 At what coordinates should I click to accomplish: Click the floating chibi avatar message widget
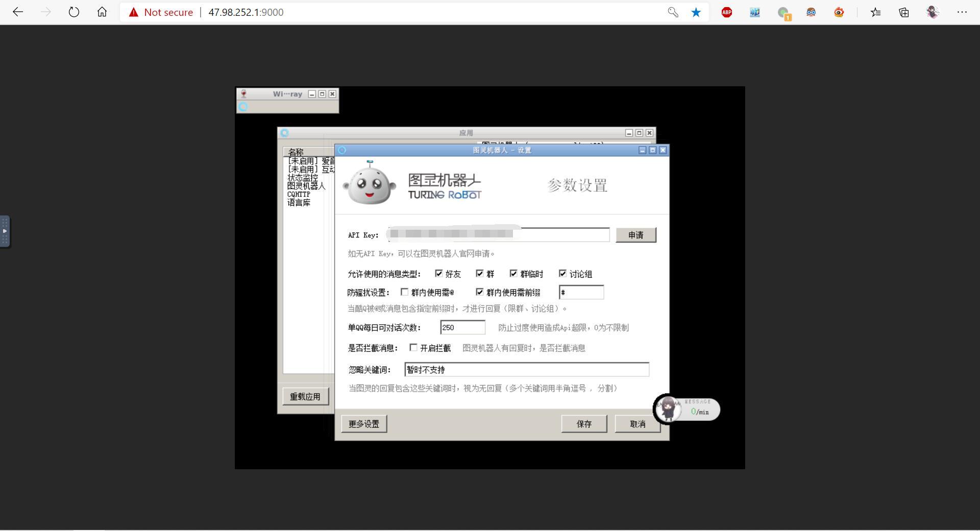(x=669, y=409)
